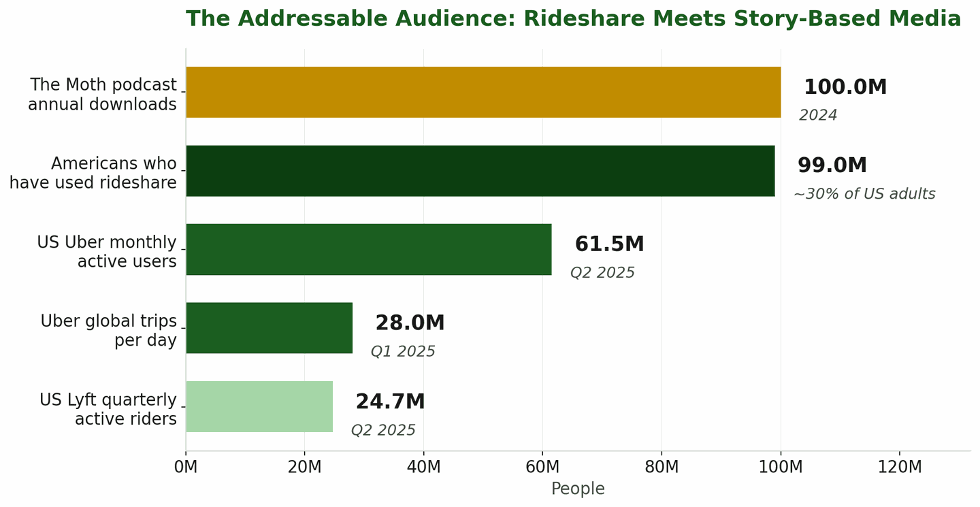
Task: Click 'The Moth podcast annual downloads' axis label
Action: pos(102,95)
